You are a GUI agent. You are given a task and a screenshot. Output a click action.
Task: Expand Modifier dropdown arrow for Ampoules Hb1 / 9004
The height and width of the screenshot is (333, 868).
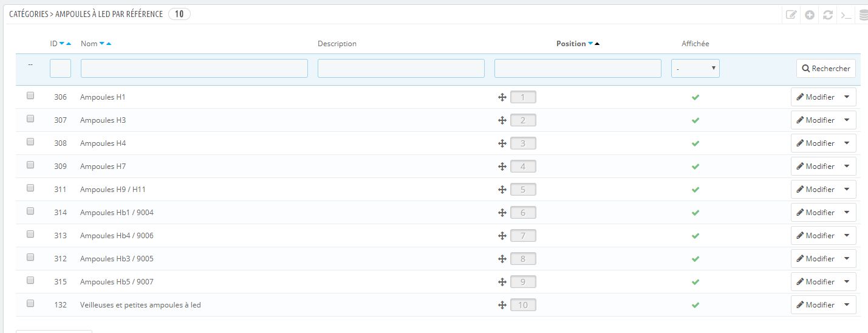(x=847, y=213)
